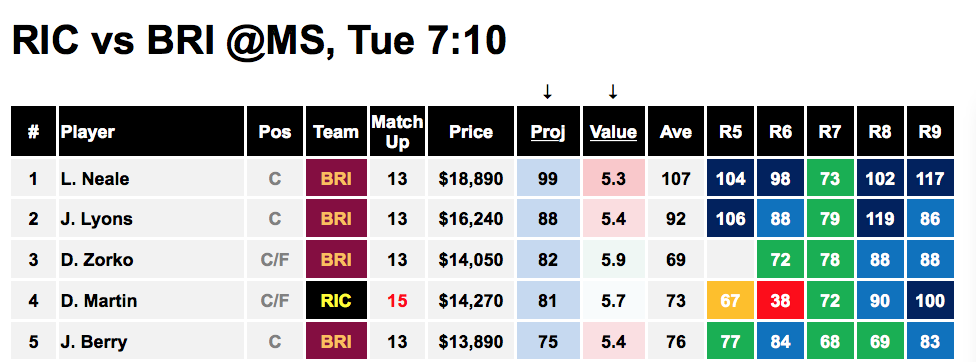The image size is (976, 362).
Task: Click the Ave column header
Action: point(675,132)
